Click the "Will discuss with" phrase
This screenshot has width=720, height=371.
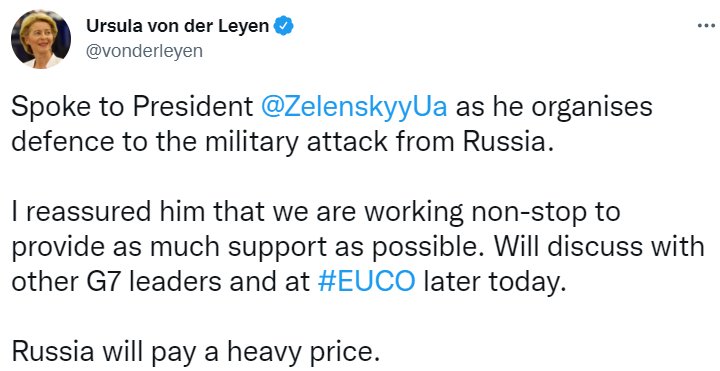[599, 247]
